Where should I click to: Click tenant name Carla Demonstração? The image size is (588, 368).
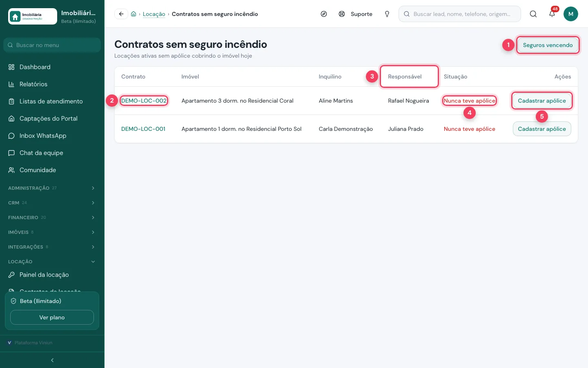click(x=346, y=129)
